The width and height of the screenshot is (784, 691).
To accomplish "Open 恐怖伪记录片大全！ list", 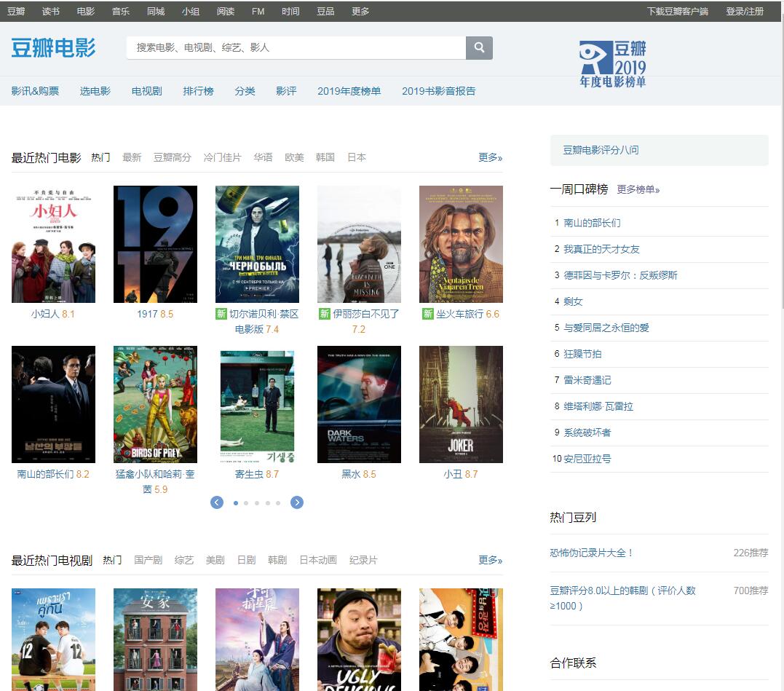I will (593, 553).
